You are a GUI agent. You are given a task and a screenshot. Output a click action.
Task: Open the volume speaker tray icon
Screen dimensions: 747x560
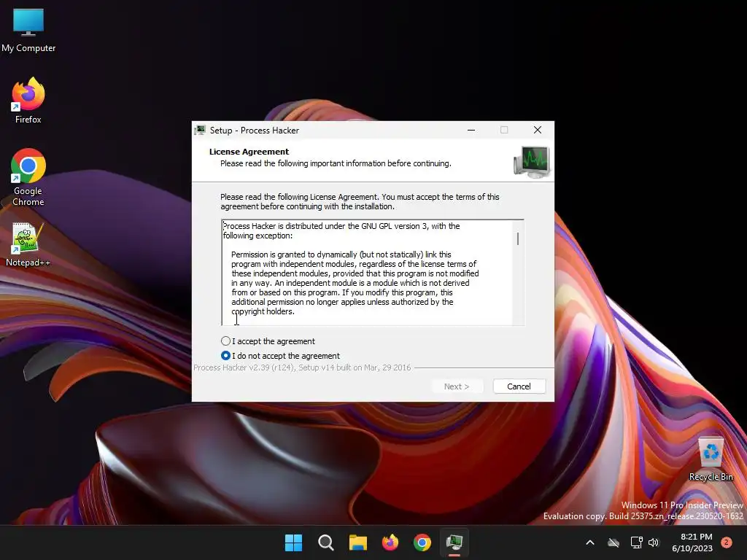click(x=654, y=542)
